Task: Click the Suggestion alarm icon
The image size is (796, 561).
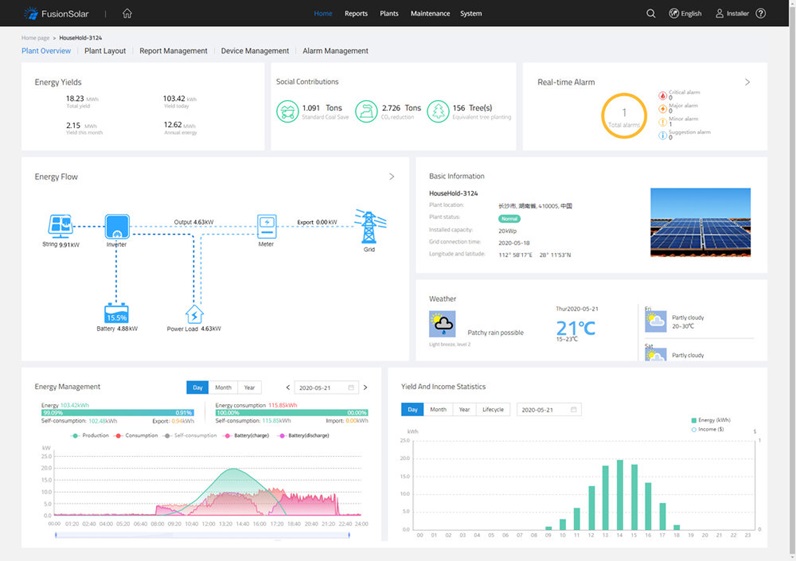Action: coord(662,135)
